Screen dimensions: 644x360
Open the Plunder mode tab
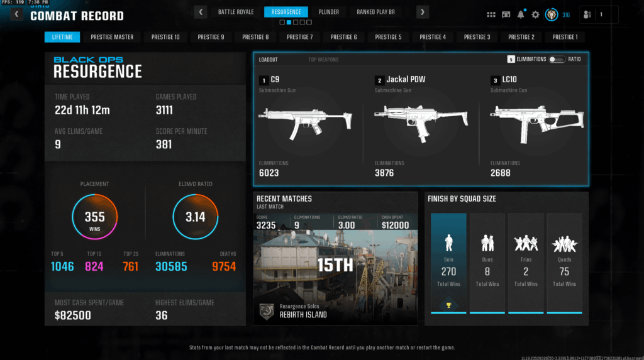pyautogui.click(x=328, y=12)
